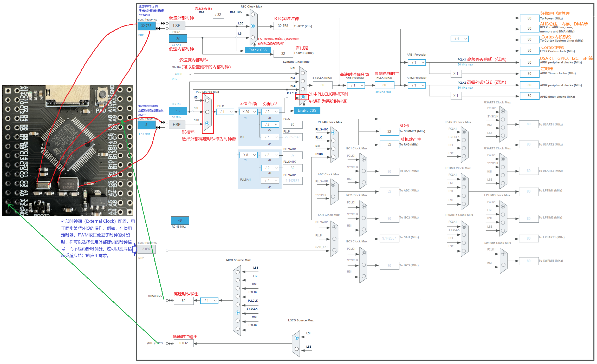Click the LSCO 0.032 output value
This screenshot has height=364, width=597.
coord(184,343)
